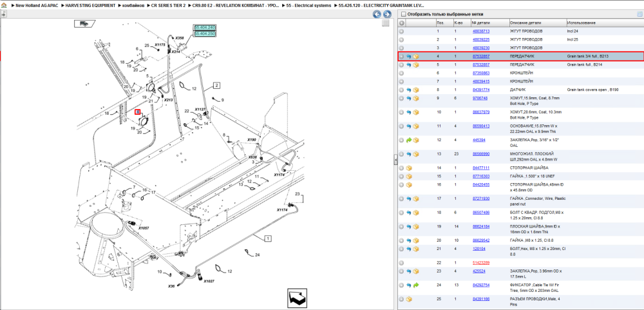Select callout number 2 in the diagram

(217, 86)
